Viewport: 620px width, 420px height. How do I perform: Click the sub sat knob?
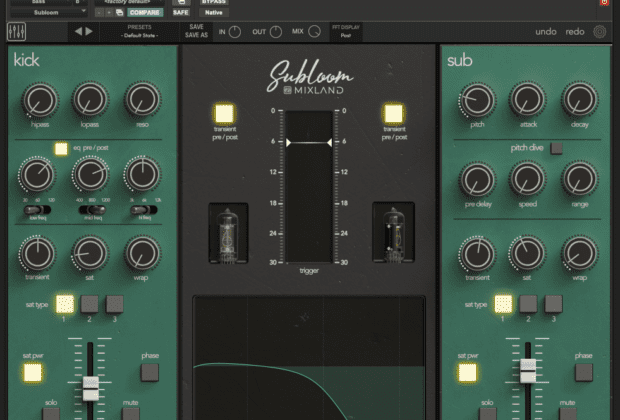pos(527,254)
